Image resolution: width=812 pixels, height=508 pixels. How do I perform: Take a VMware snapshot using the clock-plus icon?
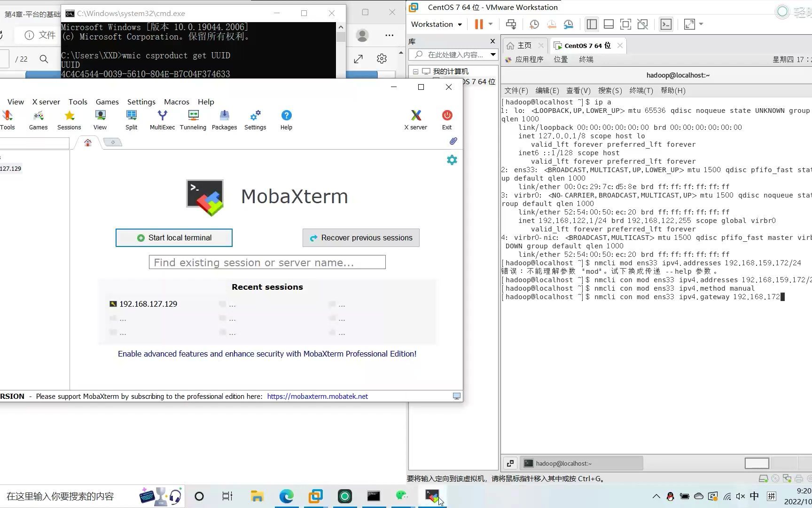(534, 24)
